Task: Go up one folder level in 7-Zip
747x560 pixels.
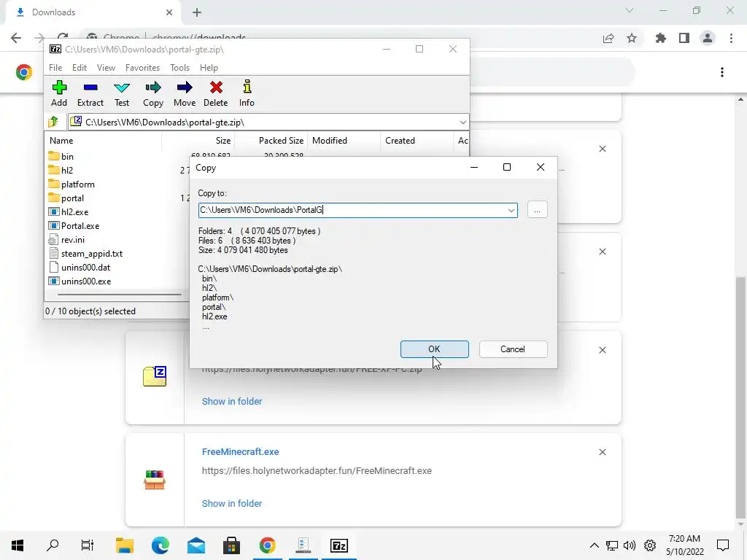Action: coord(53,122)
